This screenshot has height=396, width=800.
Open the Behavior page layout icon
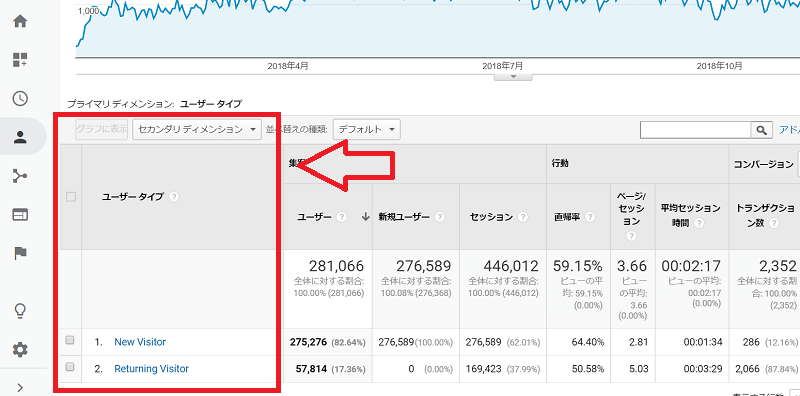(x=20, y=215)
